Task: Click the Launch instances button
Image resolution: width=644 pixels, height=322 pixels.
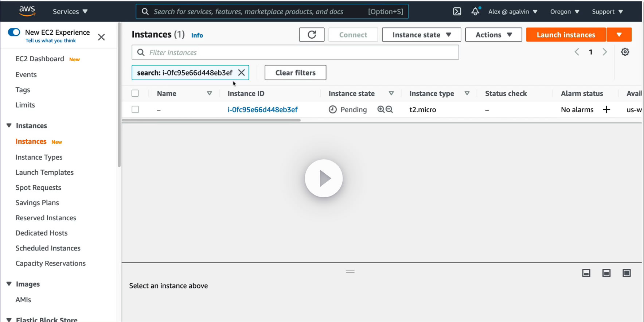Action: (566, 35)
